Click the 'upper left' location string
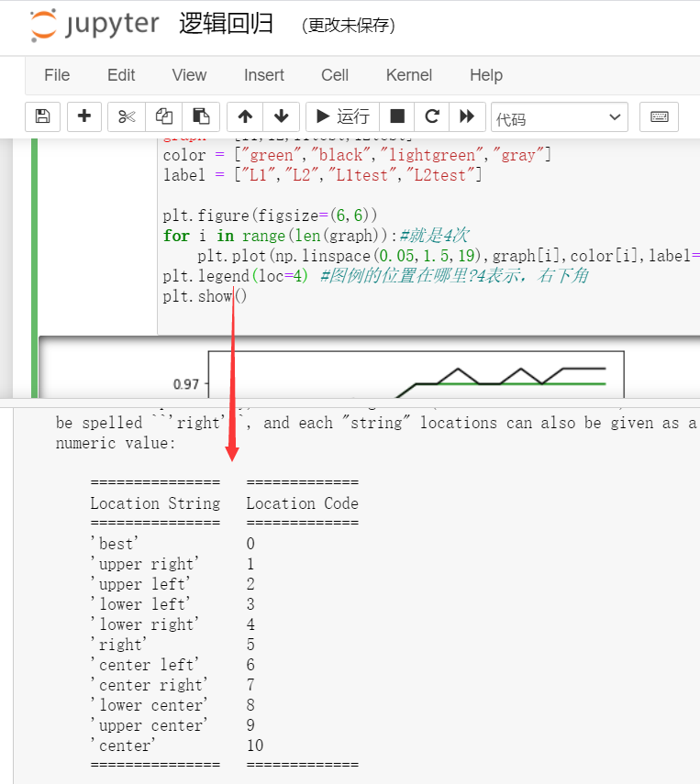The image size is (700, 784). click(140, 583)
